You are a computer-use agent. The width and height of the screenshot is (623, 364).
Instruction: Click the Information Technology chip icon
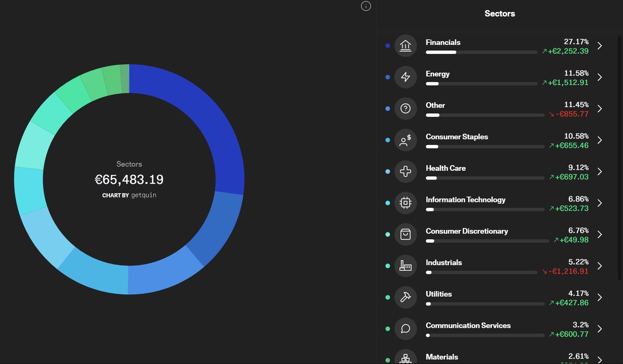405,203
